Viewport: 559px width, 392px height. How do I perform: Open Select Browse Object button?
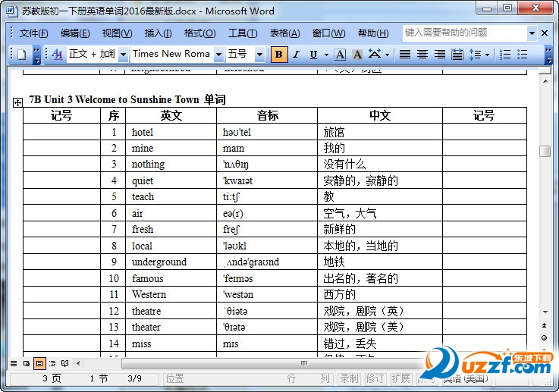(545, 337)
